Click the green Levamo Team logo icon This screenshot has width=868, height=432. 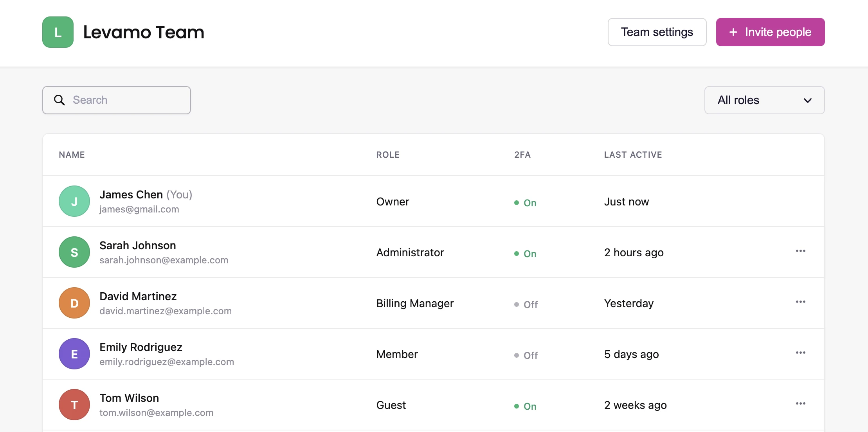click(58, 32)
